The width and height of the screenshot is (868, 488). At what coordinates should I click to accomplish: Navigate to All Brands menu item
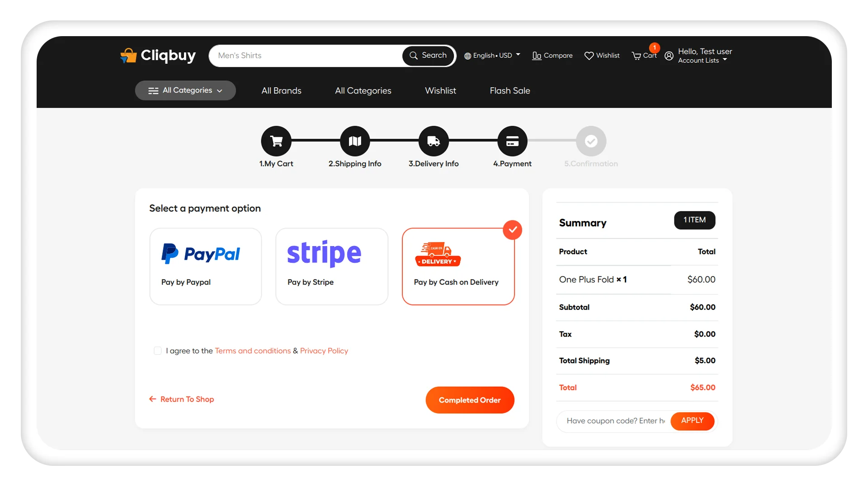point(281,90)
